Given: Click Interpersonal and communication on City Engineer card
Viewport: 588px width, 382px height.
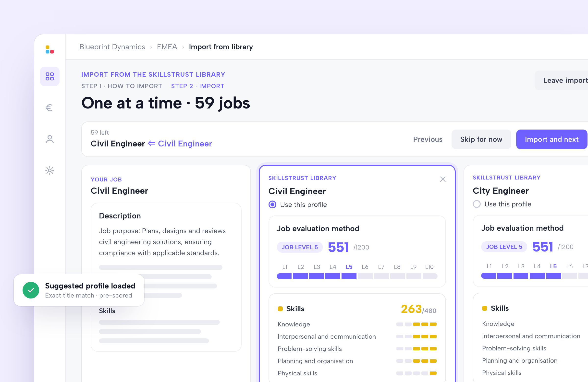Looking at the screenshot, I should tap(531, 336).
